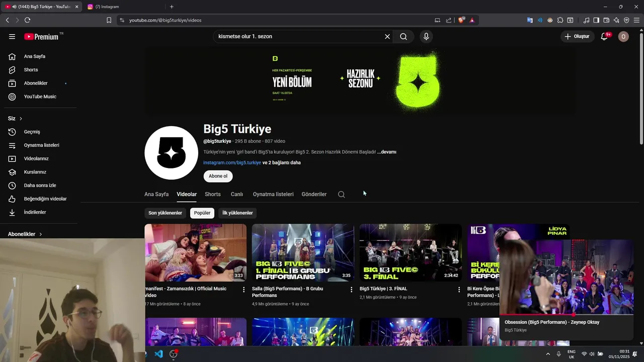
Task: Select the Videolar channel tab
Action: [x=187, y=195]
